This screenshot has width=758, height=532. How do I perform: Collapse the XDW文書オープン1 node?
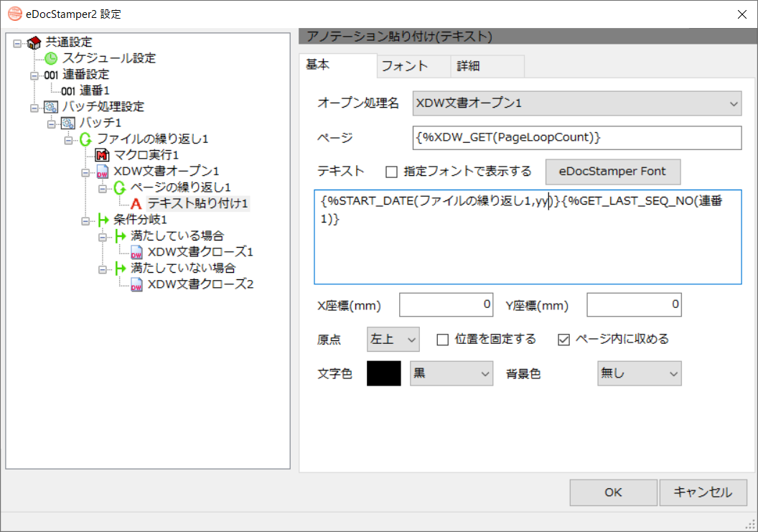pos(85,172)
